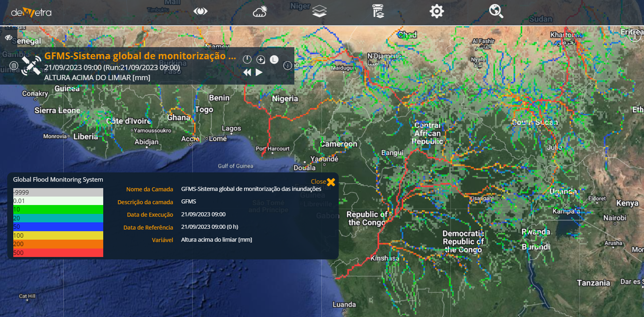Click the GFMS description value
The height and width of the screenshot is (317, 644).
pyautogui.click(x=189, y=201)
